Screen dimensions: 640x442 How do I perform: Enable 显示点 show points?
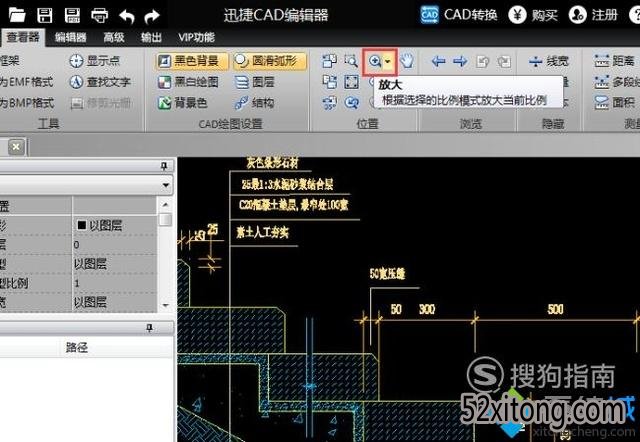tap(95, 61)
